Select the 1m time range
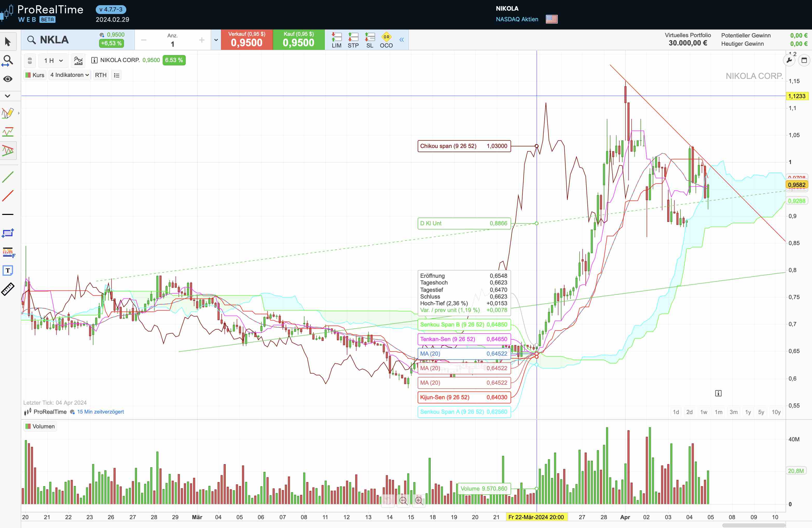This screenshot has height=528, width=812. [x=719, y=412]
